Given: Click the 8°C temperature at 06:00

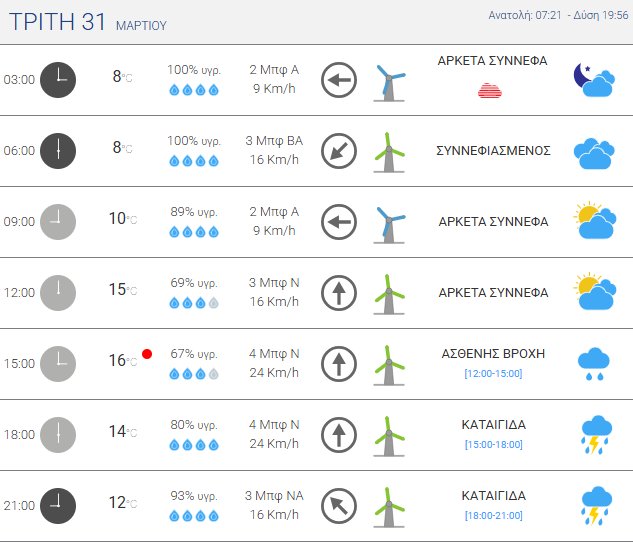Looking at the screenshot, I should coord(122,149).
